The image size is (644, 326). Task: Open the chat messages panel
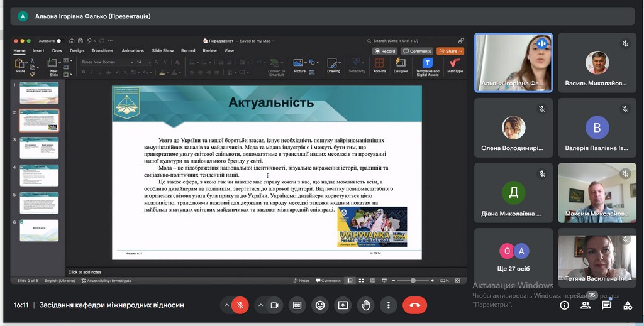[606, 305]
